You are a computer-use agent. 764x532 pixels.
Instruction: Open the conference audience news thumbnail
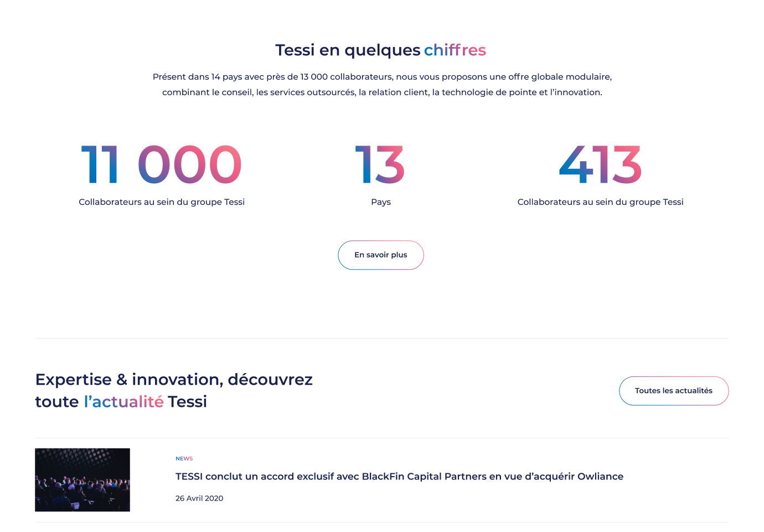pyautogui.click(x=82, y=479)
